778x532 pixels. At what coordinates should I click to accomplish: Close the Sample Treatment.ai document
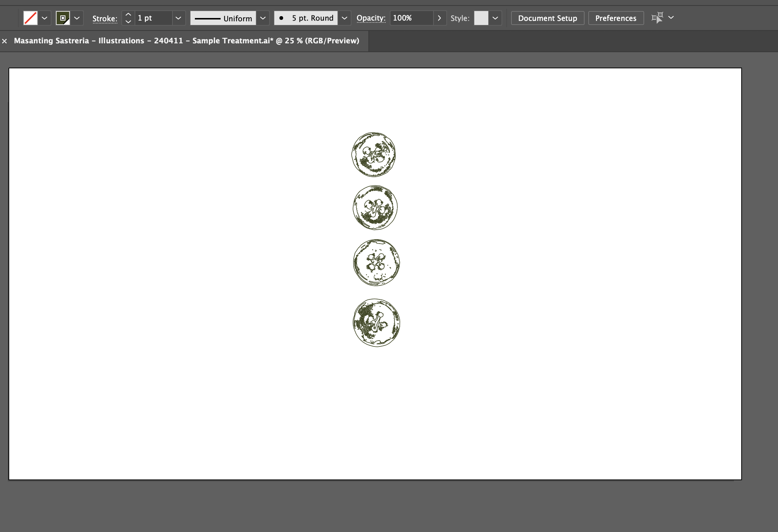pyautogui.click(x=5, y=41)
